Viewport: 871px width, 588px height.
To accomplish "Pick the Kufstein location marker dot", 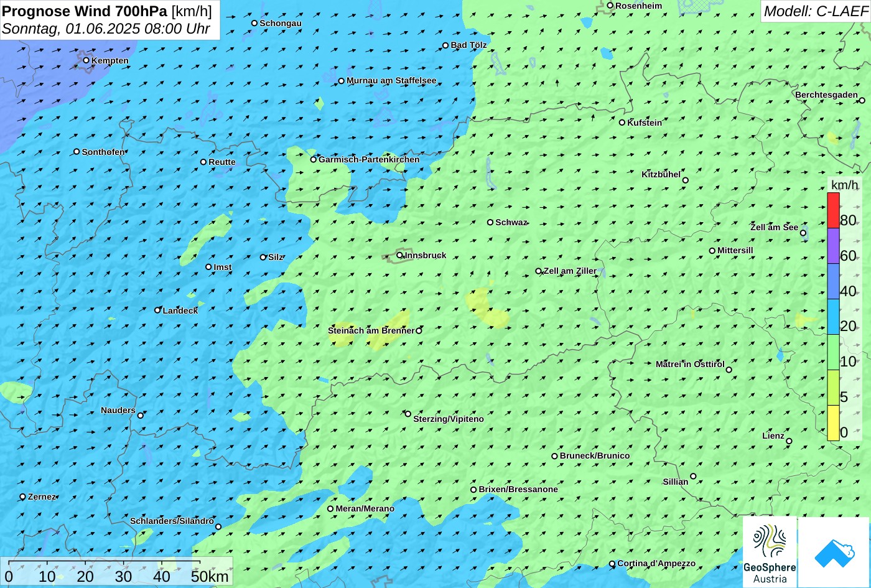I will [x=622, y=123].
